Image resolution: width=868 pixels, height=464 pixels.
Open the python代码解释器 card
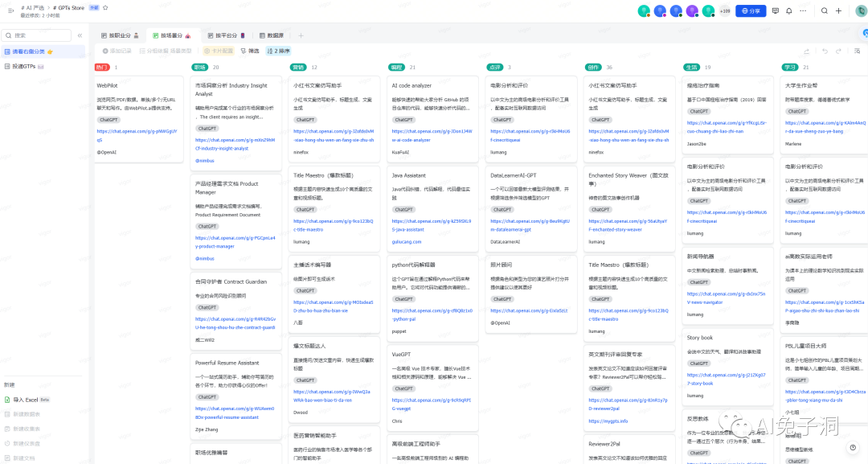(x=432, y=298)
